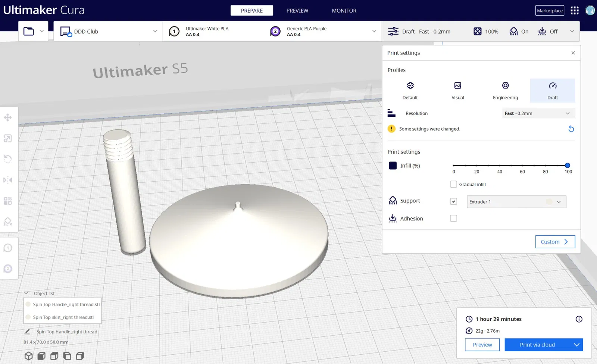Switch to right side view cube icon
The height and width of the screenshot is (364, 597).
tap(80, 356)
